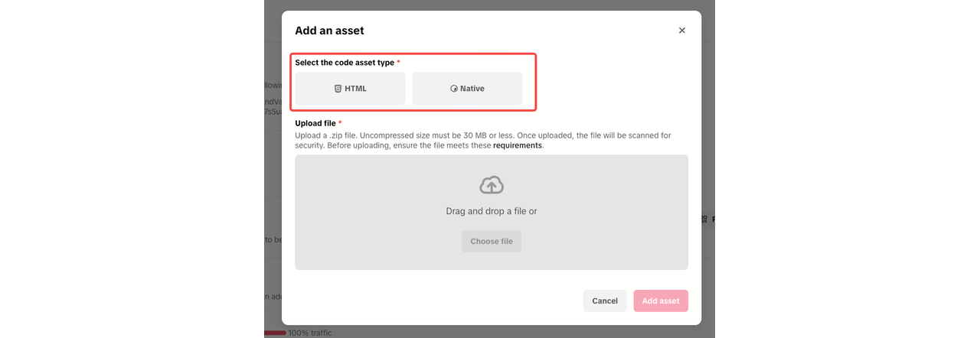Confirm with the Add asset button
Image resolution: width=980 pixels, height=338 pixels.
click(661, 301)
